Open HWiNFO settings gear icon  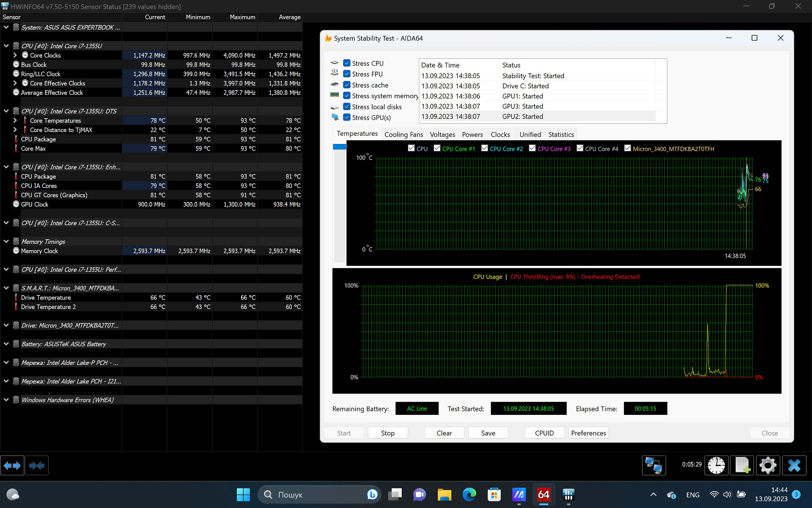pos(768,466)
